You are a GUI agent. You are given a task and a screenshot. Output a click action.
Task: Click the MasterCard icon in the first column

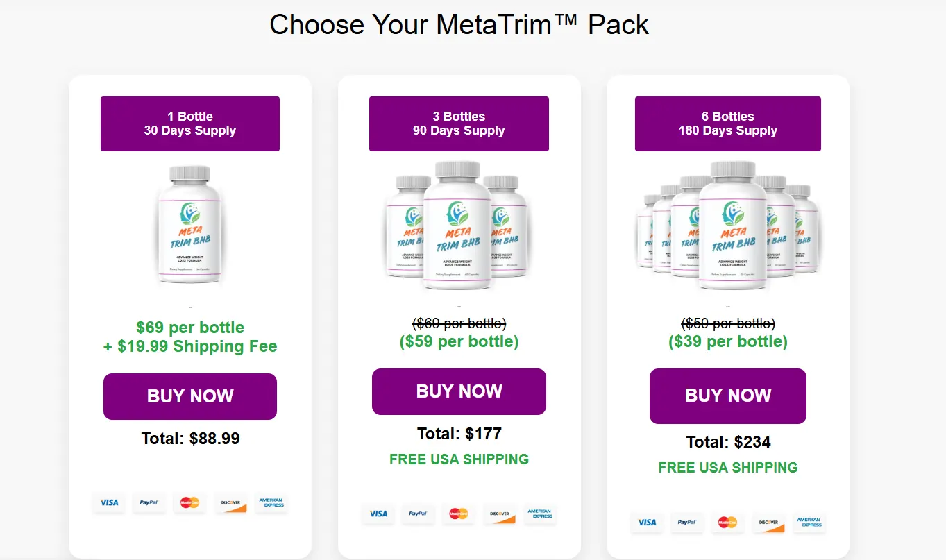(x=189, y=503)
